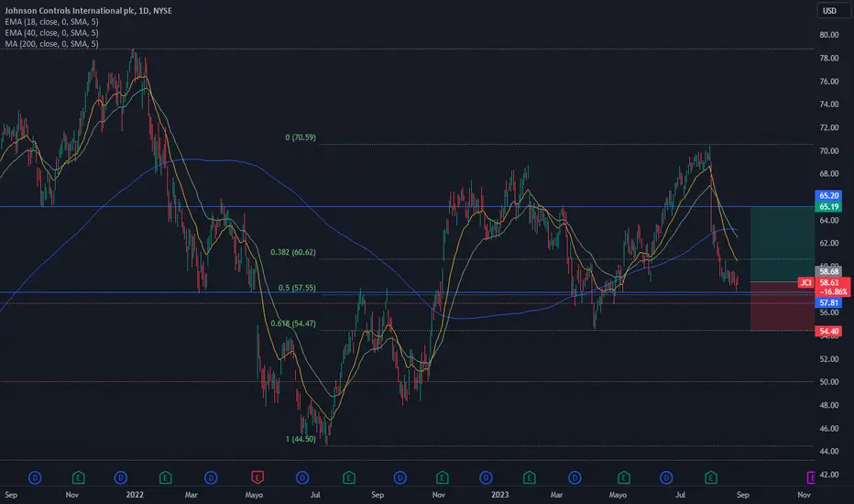Open the USD currency selector

(829, 11)
